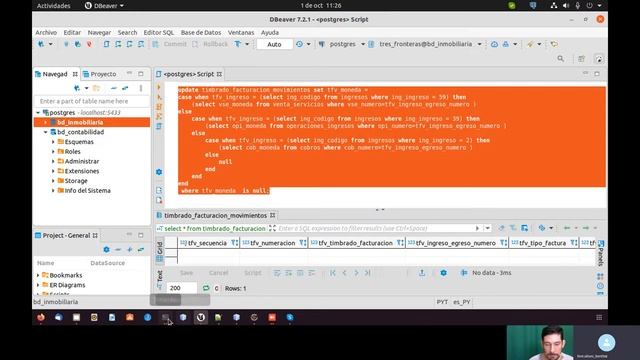
Task: Select Info del Sistema in navigator
Action: click(x=87, y=191)
